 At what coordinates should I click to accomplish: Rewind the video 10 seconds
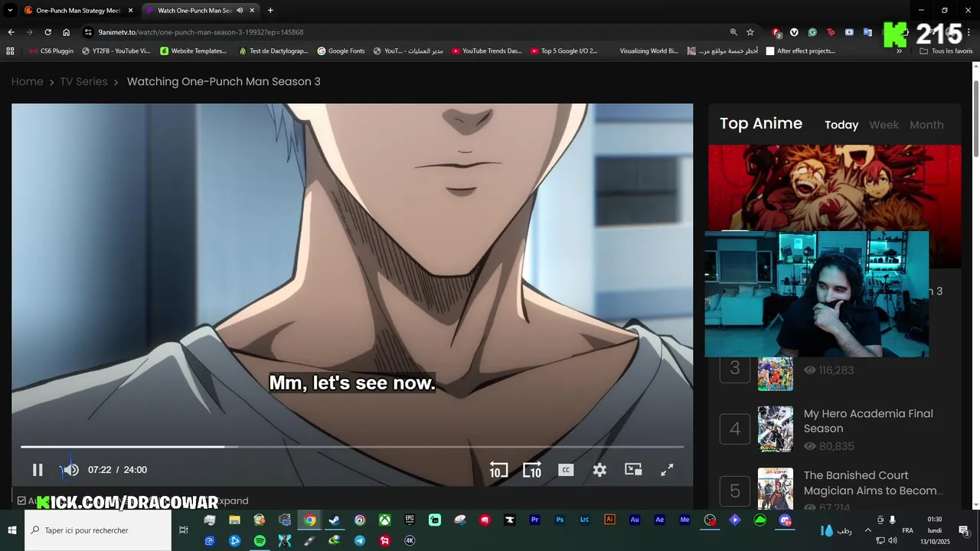tap(498, 470)
